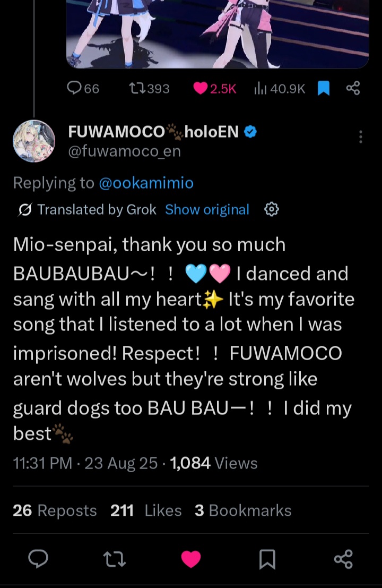
Task: Open the tweet's attached dance image
Action: 218,34
